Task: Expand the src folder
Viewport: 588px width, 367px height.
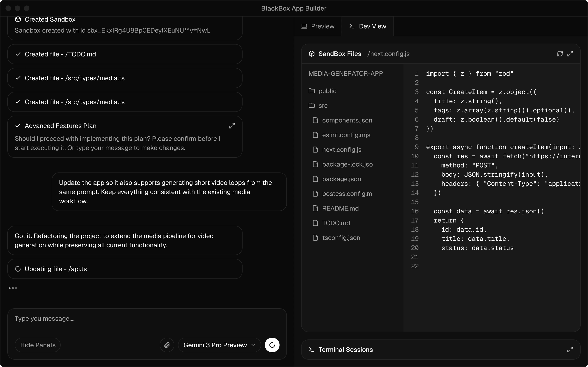Action: (323, 106)
